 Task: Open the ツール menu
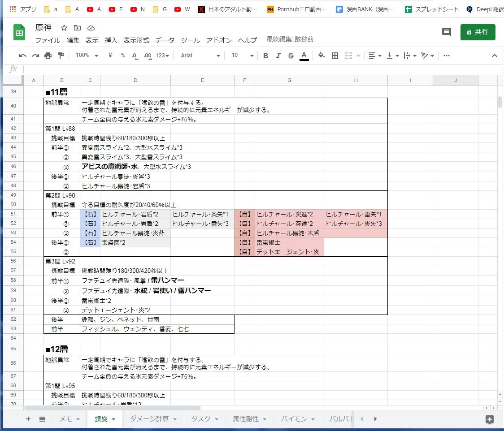coord(190,40)
